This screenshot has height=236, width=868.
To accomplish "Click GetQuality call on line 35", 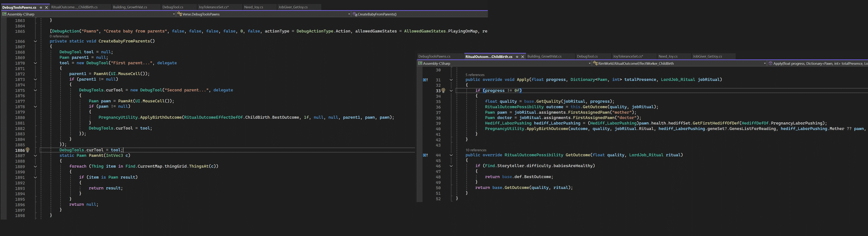I will pyautogui.click(x=548, y=101).
